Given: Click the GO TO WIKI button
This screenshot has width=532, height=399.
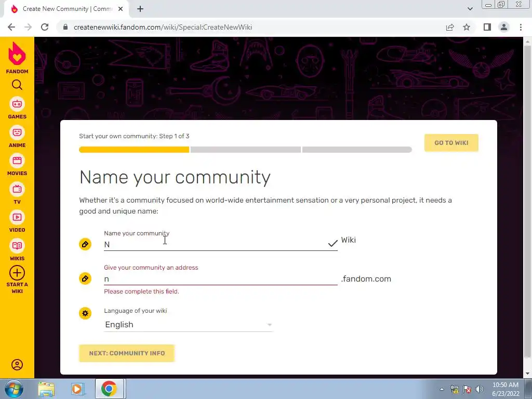Looking at the screenshot, I should (x=451, y=143).
